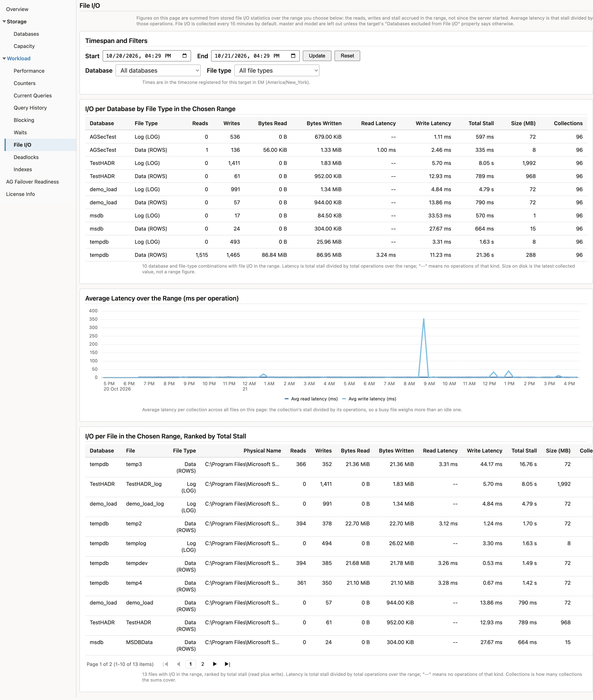
Task: Open the Waits page
Action: coord(20,133)
